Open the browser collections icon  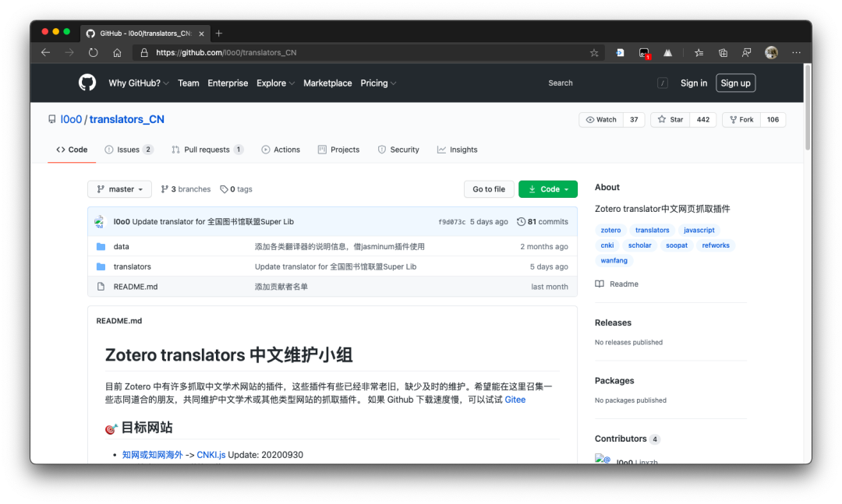tap(723, 53)
